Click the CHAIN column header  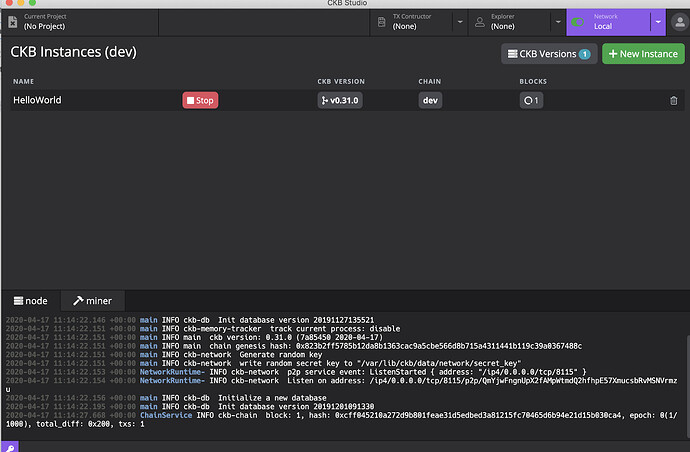point(429,81)
